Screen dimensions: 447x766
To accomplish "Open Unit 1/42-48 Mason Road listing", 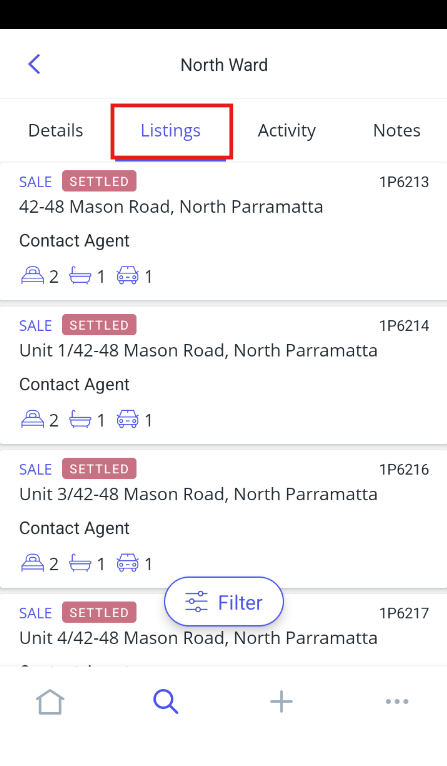I will pos(223,375).
